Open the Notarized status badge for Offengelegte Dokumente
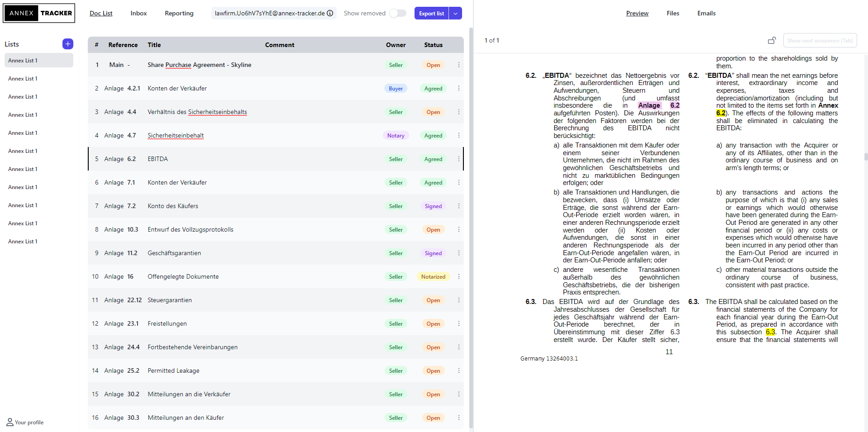The height and width of the screenshot is (432, 868). point(433,277)
